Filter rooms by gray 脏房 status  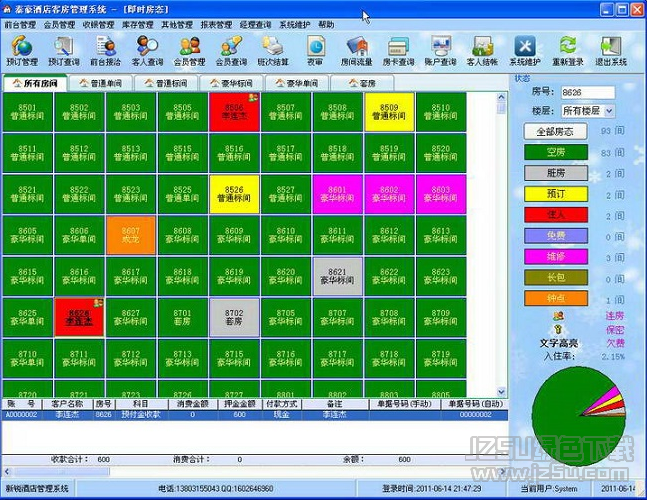click(556, 173)
